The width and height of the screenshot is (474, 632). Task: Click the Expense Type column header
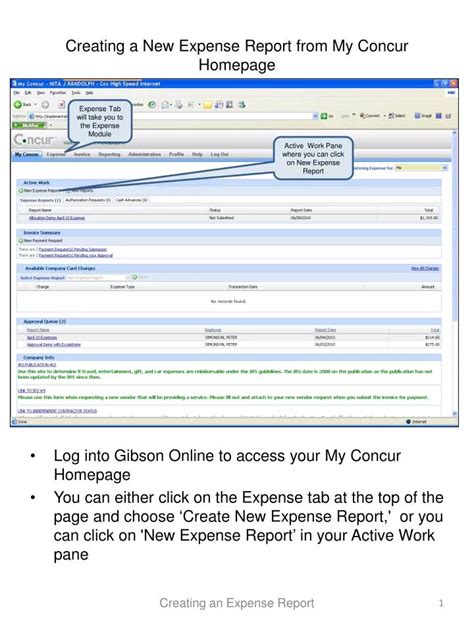pos(123,287)
